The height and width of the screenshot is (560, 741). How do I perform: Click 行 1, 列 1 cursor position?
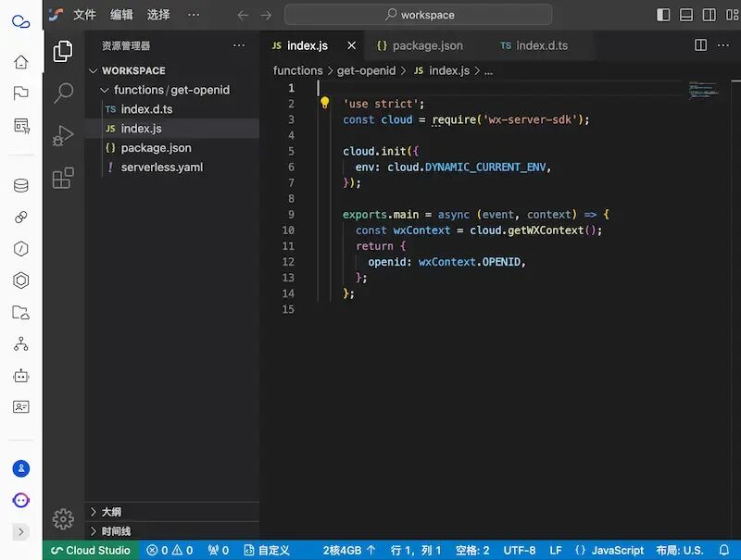point(416,550)
